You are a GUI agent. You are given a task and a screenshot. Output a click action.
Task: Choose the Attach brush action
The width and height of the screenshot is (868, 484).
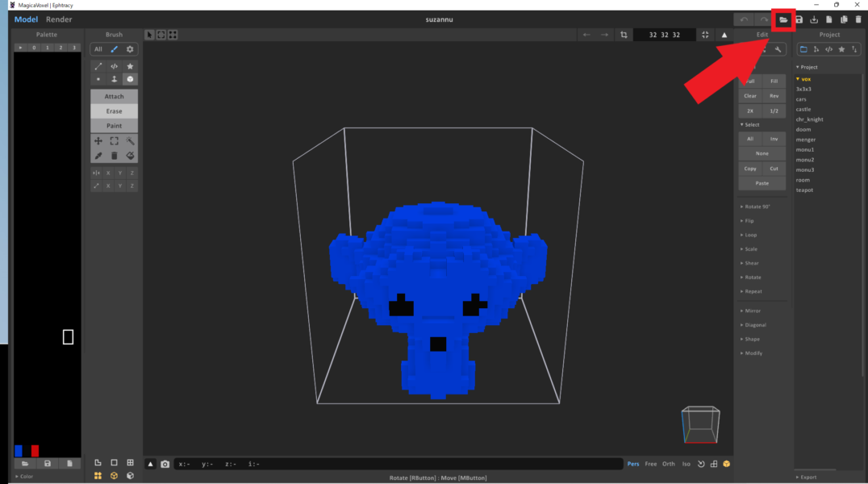click(114, 96)
